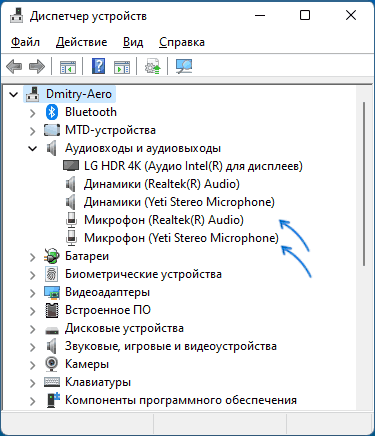
Task: Expand Компоненты программного обеспечения chevron
Action: pyautogui.click(x=32, y=401)
